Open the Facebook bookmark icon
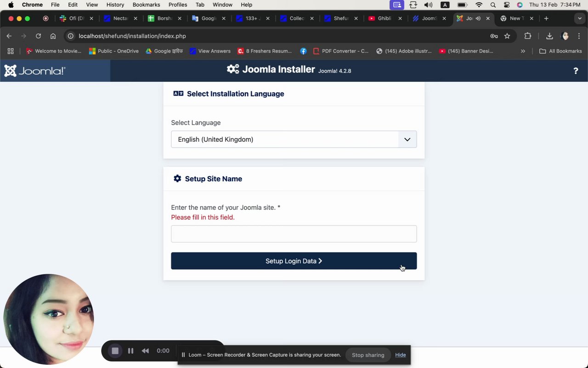 pos(303,51)
